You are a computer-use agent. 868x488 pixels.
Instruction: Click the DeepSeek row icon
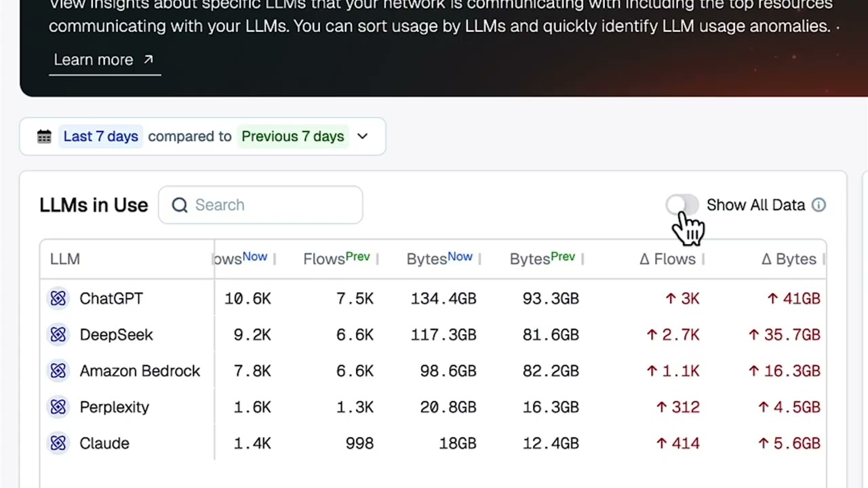coord(58,335)
